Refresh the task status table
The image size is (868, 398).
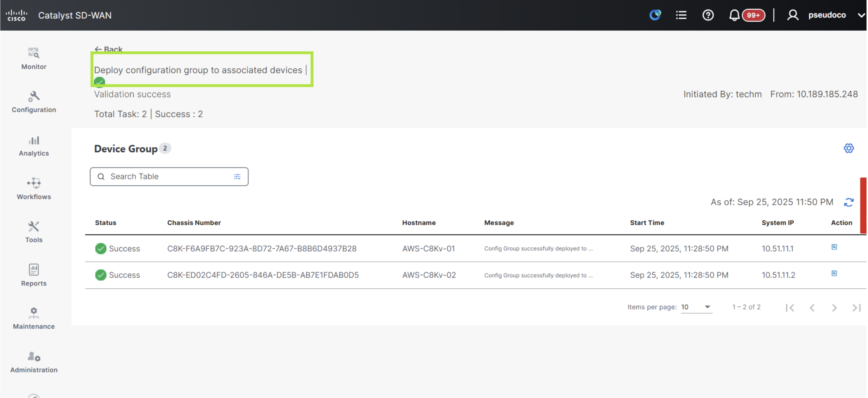pyautogui.click(x=848, y=202)
